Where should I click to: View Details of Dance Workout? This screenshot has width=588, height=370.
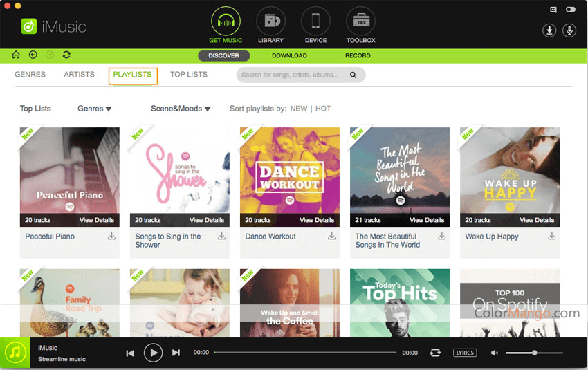pyautogui.click(x=317, y=220)
